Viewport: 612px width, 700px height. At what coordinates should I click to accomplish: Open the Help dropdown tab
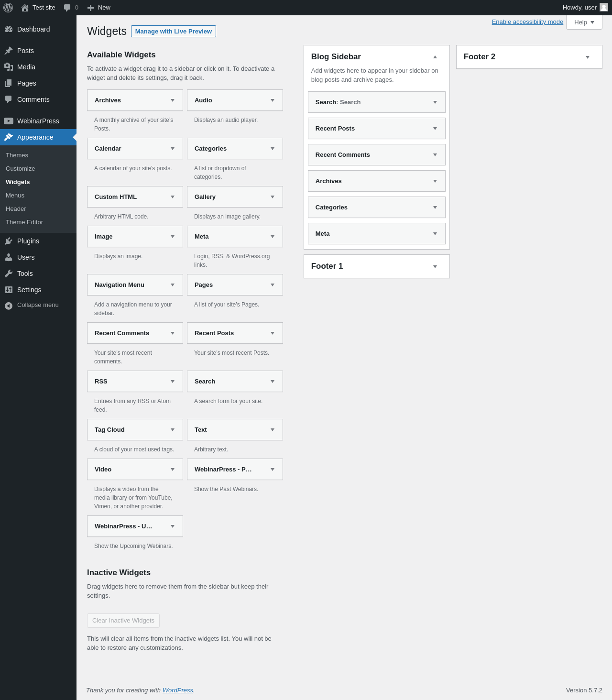[584, 22]
